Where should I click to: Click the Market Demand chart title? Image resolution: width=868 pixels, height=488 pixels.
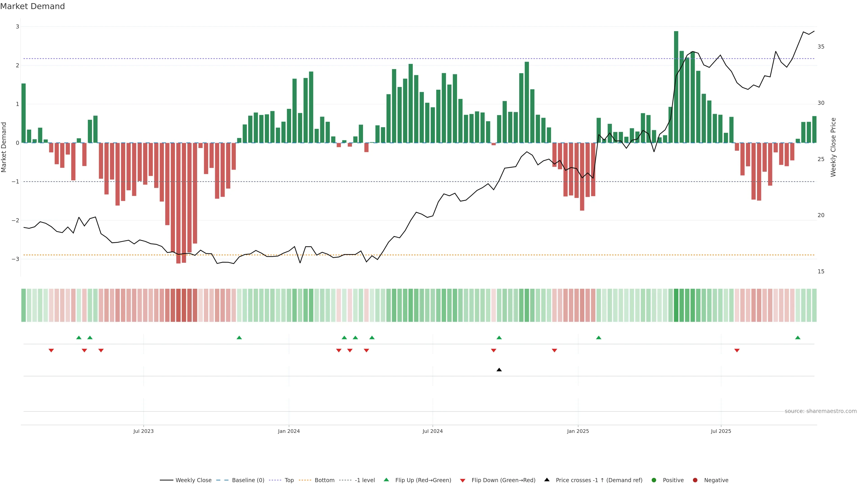coord(32,6)
